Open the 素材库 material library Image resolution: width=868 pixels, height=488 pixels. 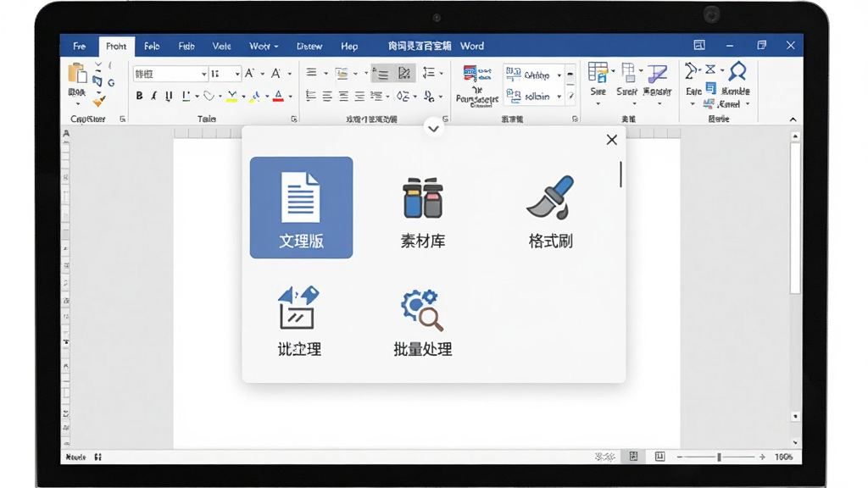(423, 213)
